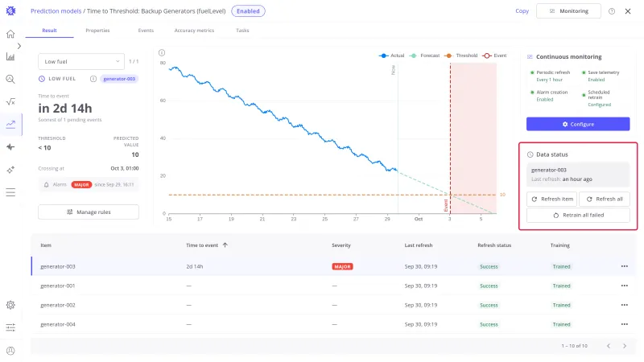Click the Refresh item button
644x362 pixels.
pyautogui.click(x=551, y=199)
